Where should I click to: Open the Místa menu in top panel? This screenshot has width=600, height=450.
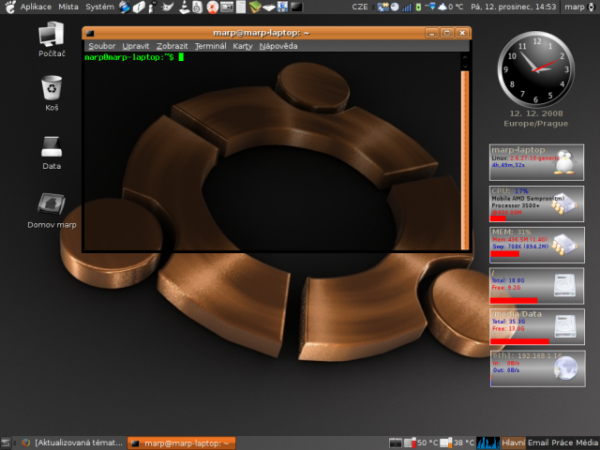[68, 7]
